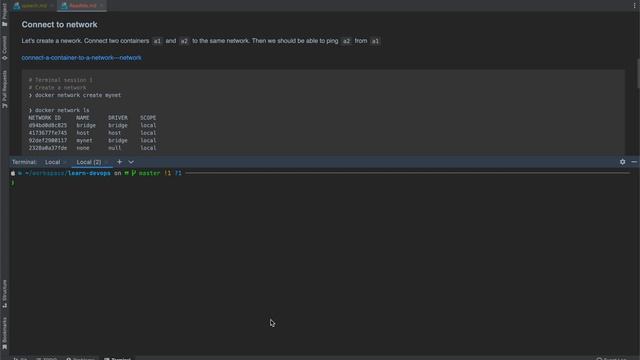Viewport: 640px width, 360px height.
Task: Switch to the editor tab left of Readme.md
Action: pyautogui.click(x=33, y=6)
